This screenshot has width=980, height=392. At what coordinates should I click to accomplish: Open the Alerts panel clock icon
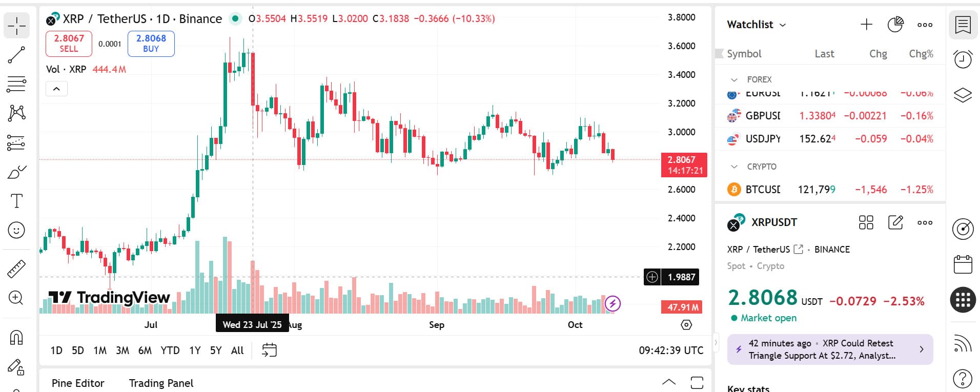coord(963,59)
